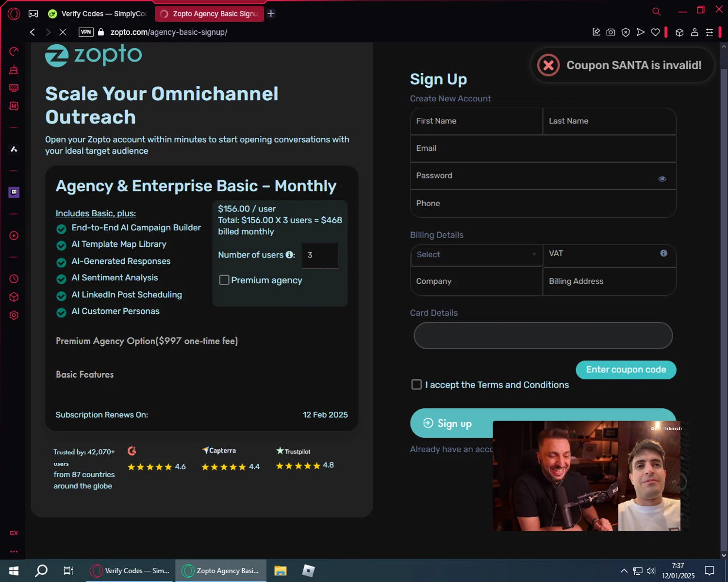Show the VAT info icon
The width and height of the screenshot is (728, 582).
tap(663, 253)
